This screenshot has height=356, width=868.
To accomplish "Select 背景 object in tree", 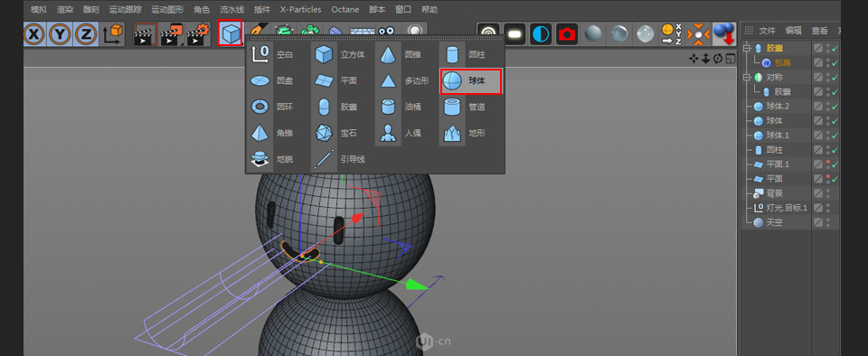I will tap(775, 193).
